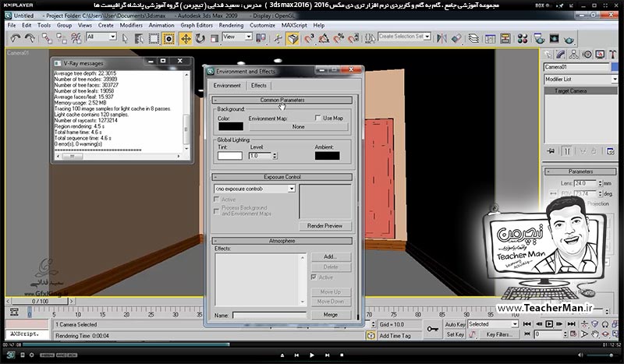Open the Select by Name tool
The image size is (624, 364).
(139, 39)
